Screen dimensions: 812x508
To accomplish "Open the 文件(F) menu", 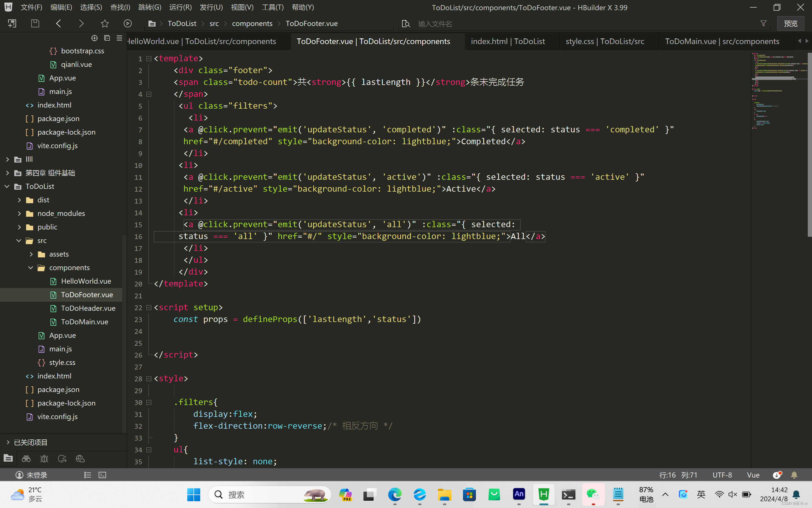I will pos(31,7).
